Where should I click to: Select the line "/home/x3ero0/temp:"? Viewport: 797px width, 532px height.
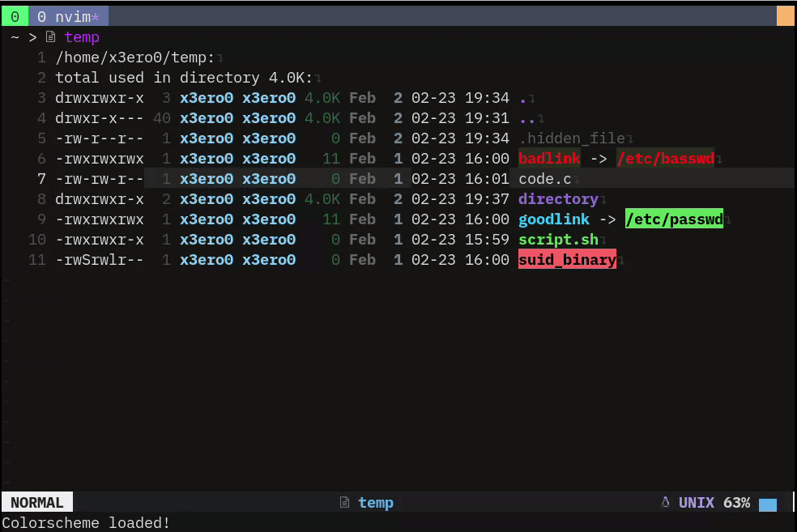point(134,57)
